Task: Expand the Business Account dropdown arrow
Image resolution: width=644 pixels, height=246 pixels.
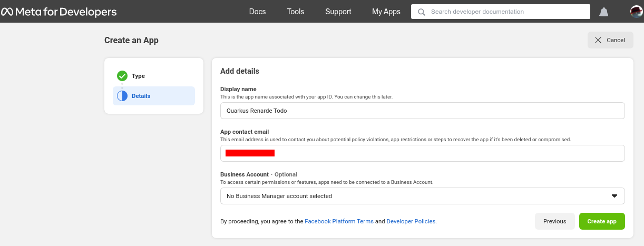Action: coord(614,196)
